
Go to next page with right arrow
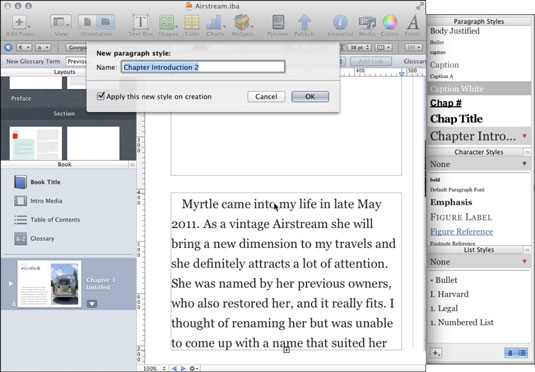pyautogui.click(x=183, y=368)
